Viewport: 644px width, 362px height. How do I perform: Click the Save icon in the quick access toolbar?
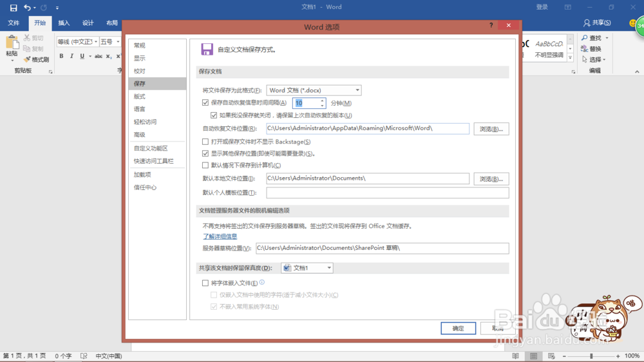point(13,7)
